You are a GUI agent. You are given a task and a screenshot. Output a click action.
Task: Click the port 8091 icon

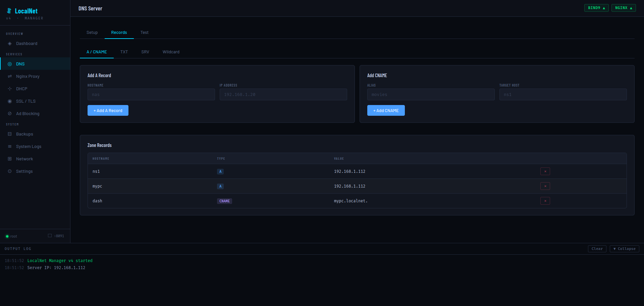[x=50, y=236]
